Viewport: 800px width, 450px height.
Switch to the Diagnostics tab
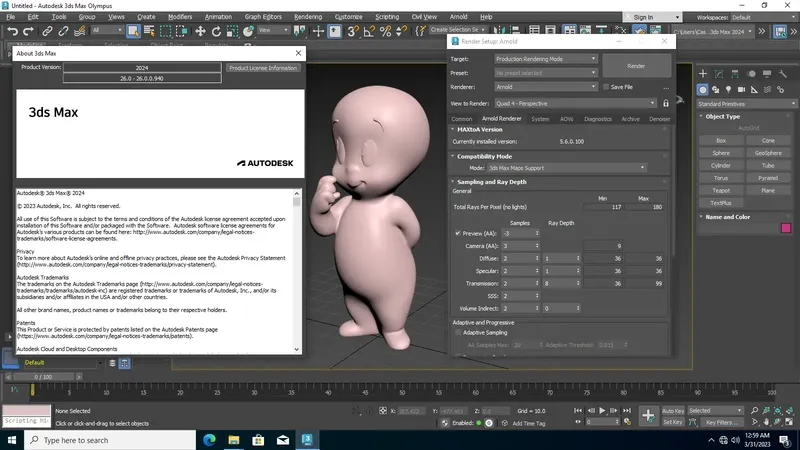598,119
